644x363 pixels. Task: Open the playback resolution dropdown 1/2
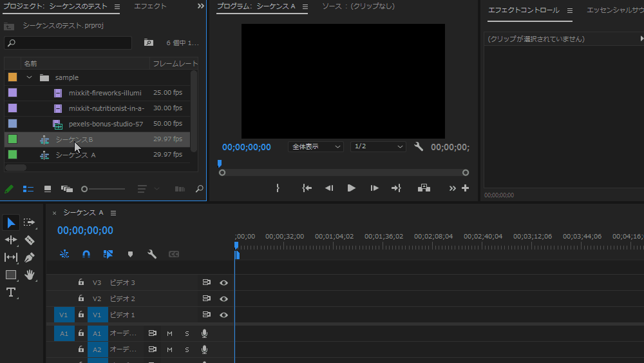[x=378, y=146]
